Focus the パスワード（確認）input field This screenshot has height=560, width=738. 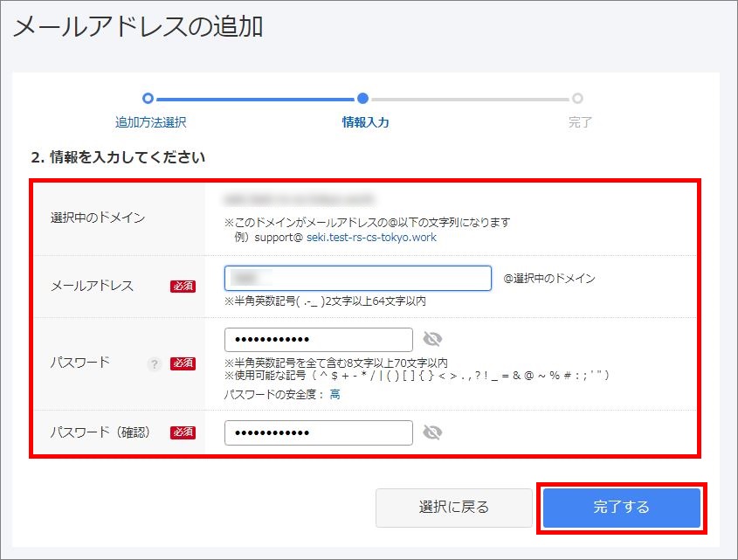coord(318,432)
